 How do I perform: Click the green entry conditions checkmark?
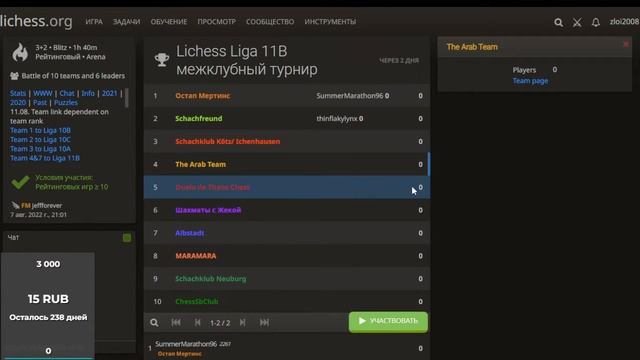tap(20, 182)
